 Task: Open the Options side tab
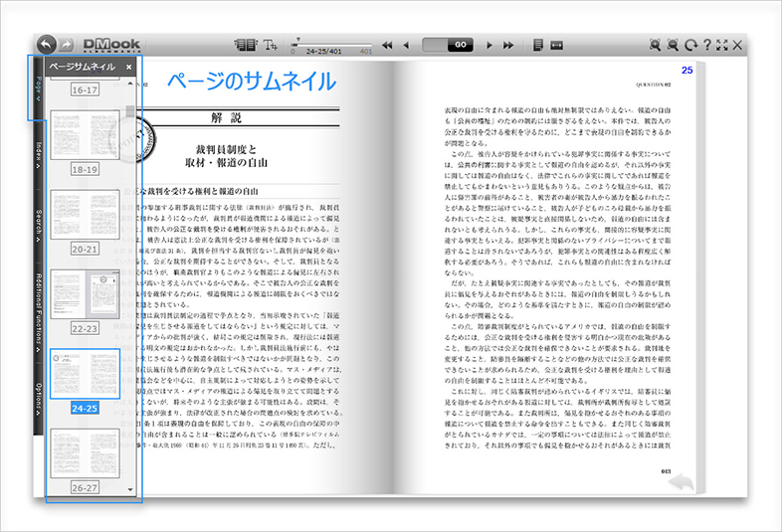pos(39,399)
